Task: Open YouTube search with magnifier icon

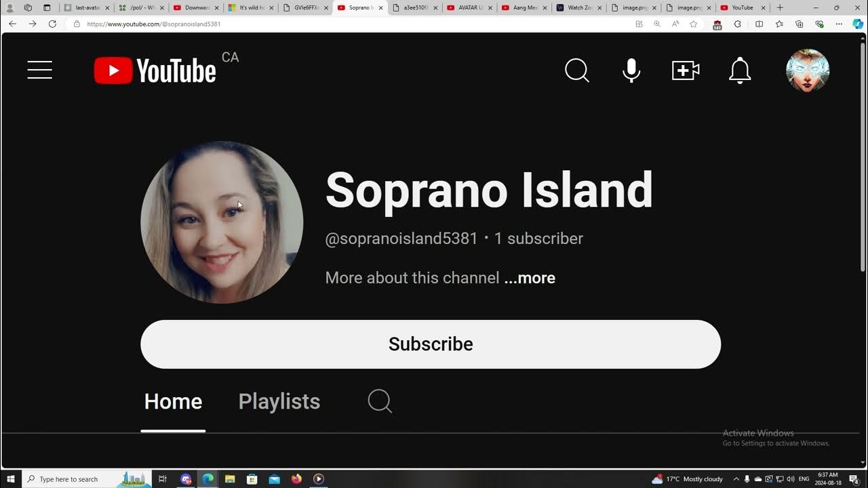Action: [577, 70]
